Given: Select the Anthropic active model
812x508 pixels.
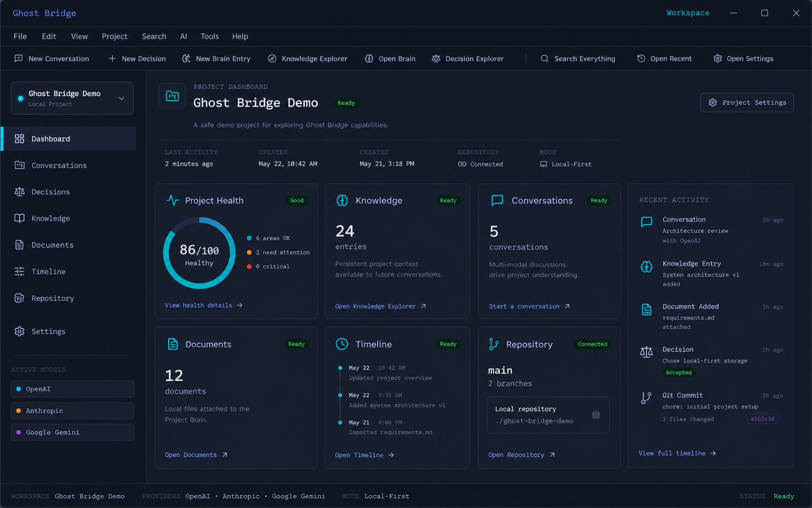Looking at the screenshot, I should point(72,411).
